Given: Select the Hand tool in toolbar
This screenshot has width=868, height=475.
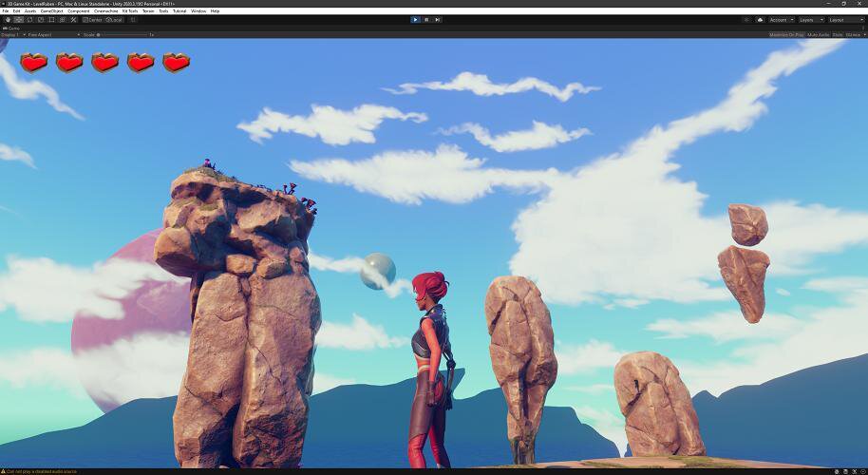Looking at the screenshot, I should click(x=8, y=19).
